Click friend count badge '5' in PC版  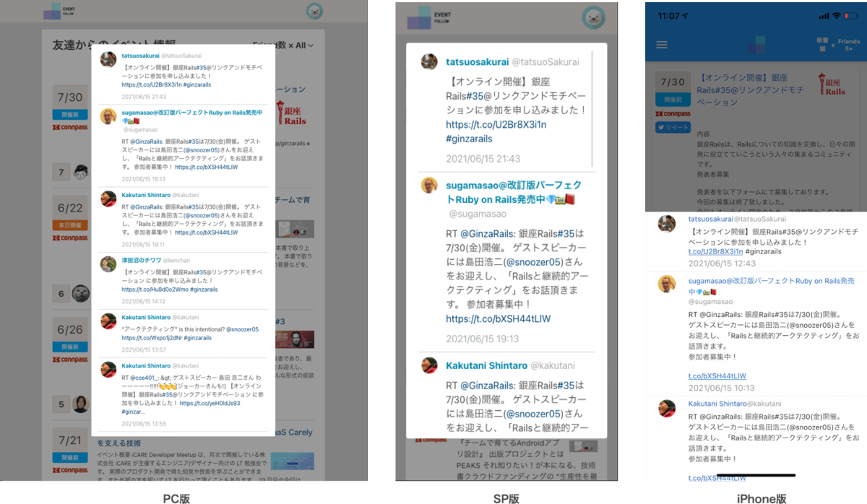tap(61, 404)
